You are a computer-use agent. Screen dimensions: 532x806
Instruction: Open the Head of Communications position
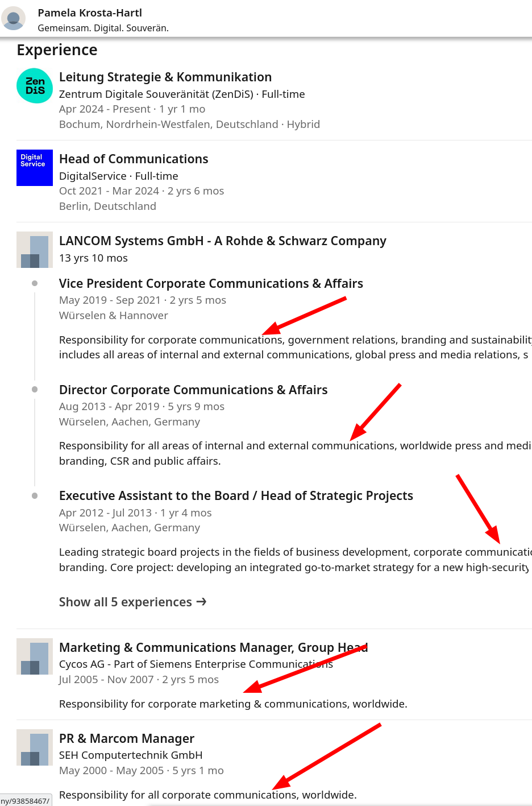[x=134, y=159]
